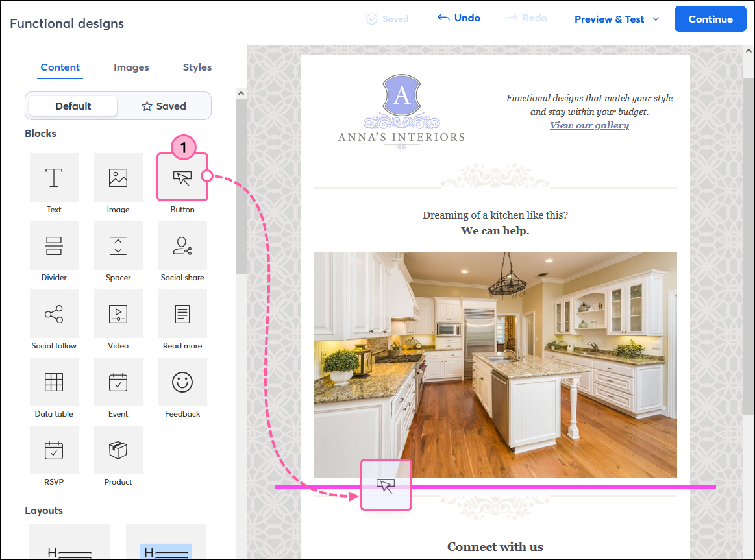Select the kitchen photo in email
The image size is (755, 560).
click(495, 365)
